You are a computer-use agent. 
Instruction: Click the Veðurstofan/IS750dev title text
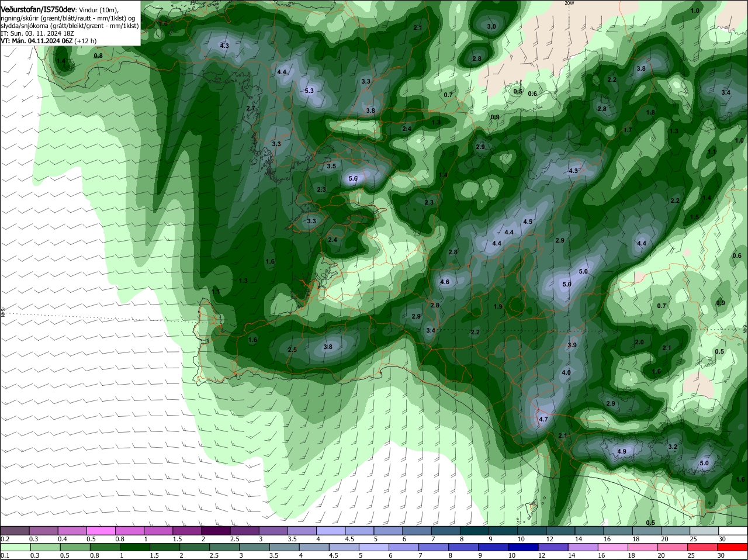coord(38,10)
